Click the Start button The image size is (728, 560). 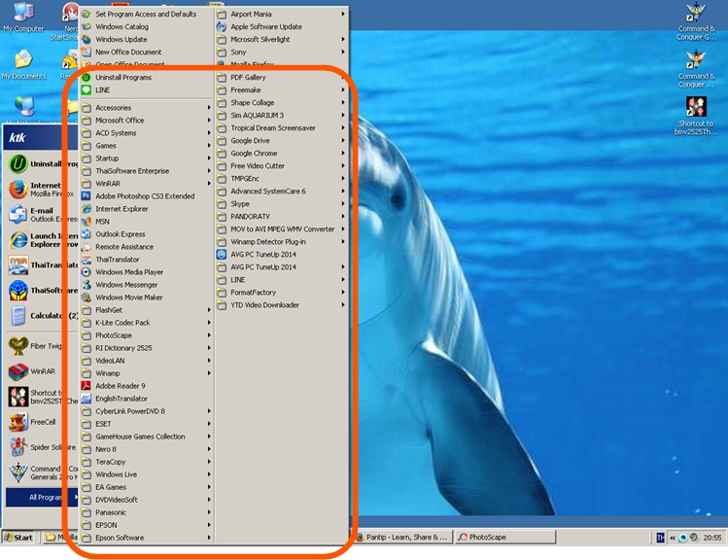coord(18,538)
